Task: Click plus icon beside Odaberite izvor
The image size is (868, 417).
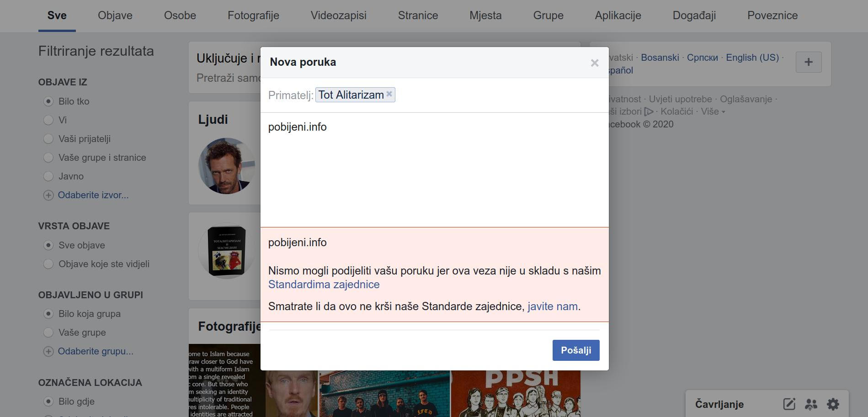Action: (x=48, y=195)
